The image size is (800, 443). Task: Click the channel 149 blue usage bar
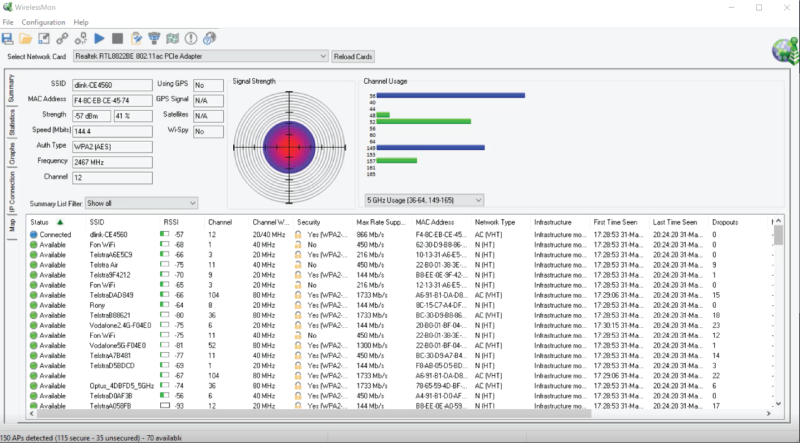coord(431,147)
